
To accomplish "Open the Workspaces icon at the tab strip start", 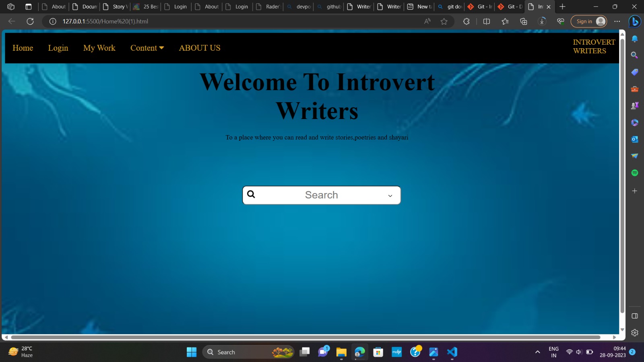I will click(11, 6).
